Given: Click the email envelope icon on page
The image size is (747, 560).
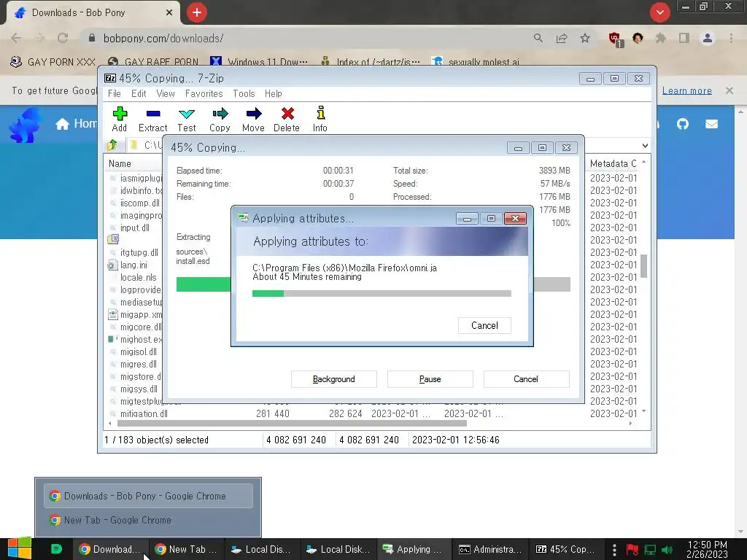Looking at the screenshot, I should [712, 124].
